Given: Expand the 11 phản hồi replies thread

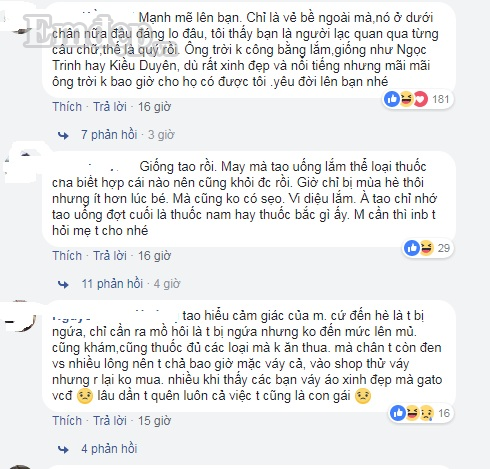Looking at the screenshot, I should [x=112, y=284].
